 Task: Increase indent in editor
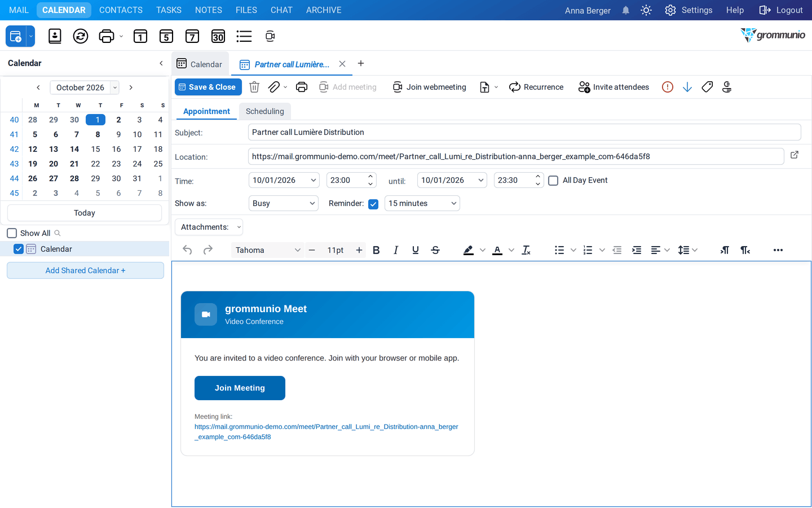pyautogui.click(x=637, y=250)
